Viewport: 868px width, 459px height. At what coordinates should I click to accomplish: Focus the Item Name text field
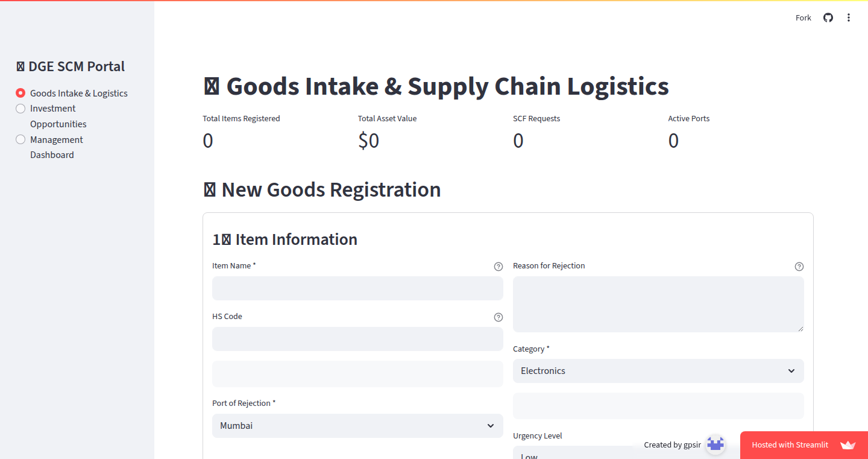pyautogui.click(x=357, y=288)
